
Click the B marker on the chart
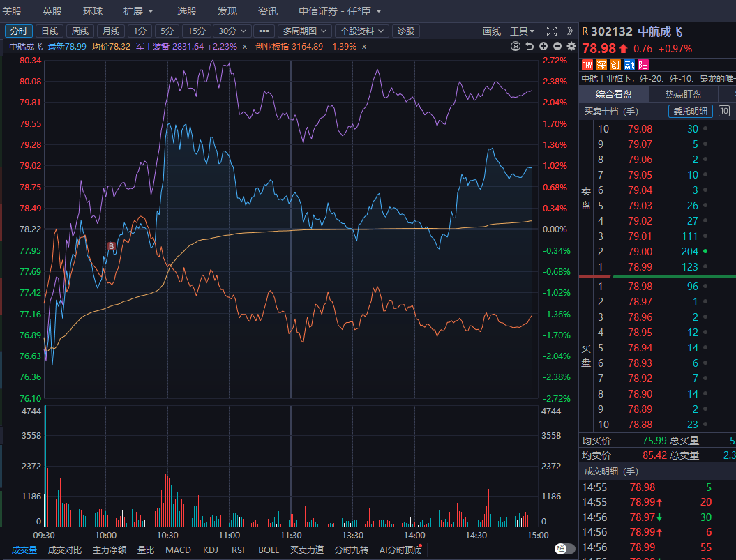point(111,246)
